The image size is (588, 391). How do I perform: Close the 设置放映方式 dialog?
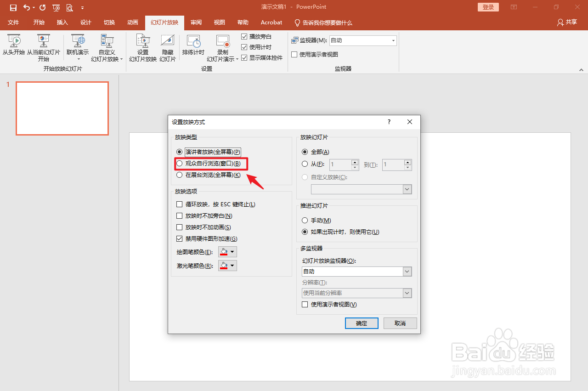click(x=410, y=122)
